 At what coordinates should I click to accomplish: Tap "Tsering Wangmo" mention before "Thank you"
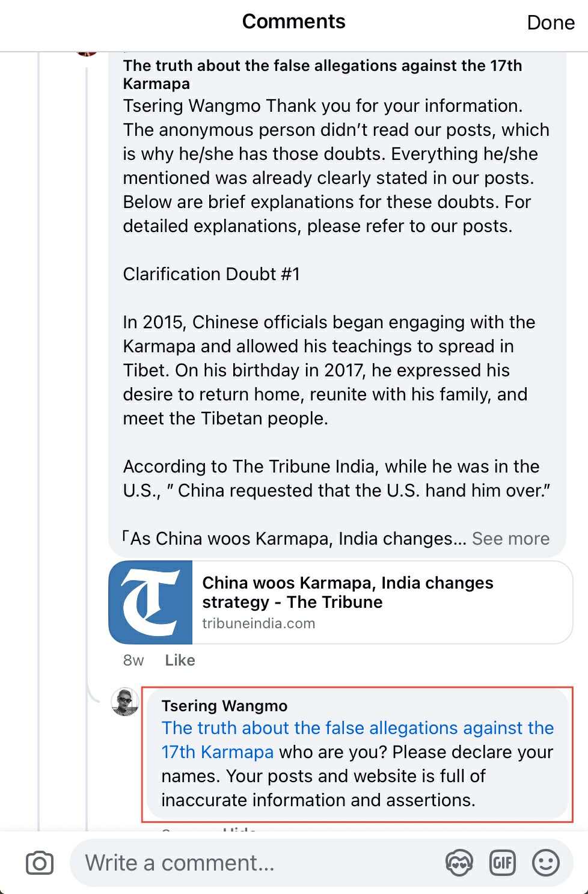point(192,106)
